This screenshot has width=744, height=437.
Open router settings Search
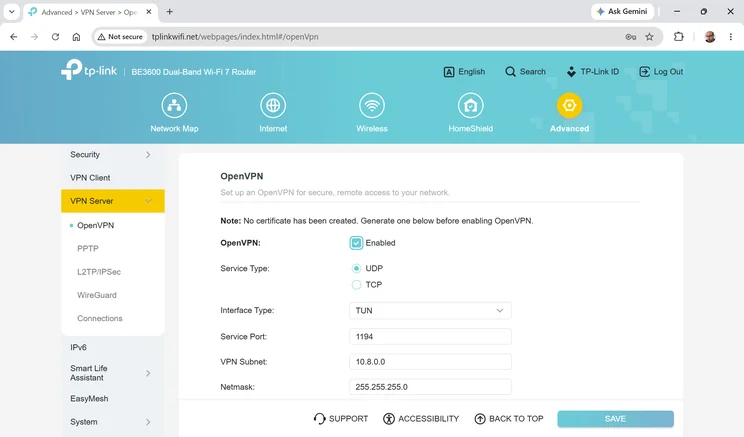(x=525, y=72)
